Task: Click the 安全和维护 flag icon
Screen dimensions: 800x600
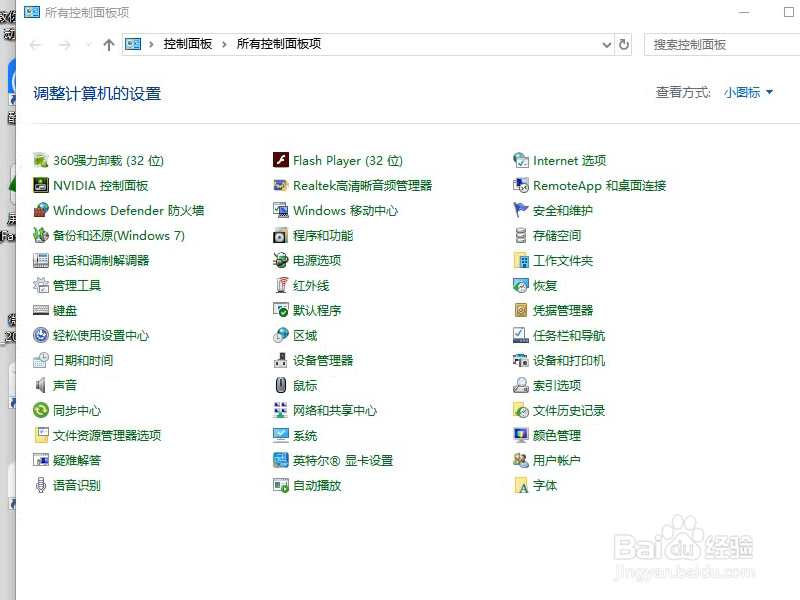Action: [520, 210]
